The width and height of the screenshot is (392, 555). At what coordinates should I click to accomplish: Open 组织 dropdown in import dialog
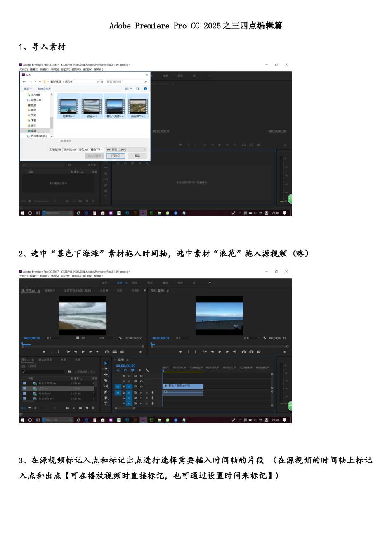pos(28,89)
